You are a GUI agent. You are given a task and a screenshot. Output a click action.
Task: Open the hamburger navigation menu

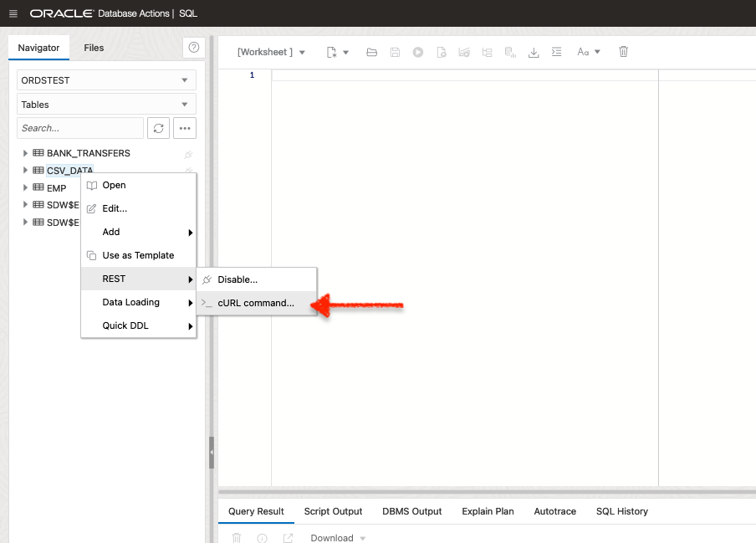[x=13, y=13]
